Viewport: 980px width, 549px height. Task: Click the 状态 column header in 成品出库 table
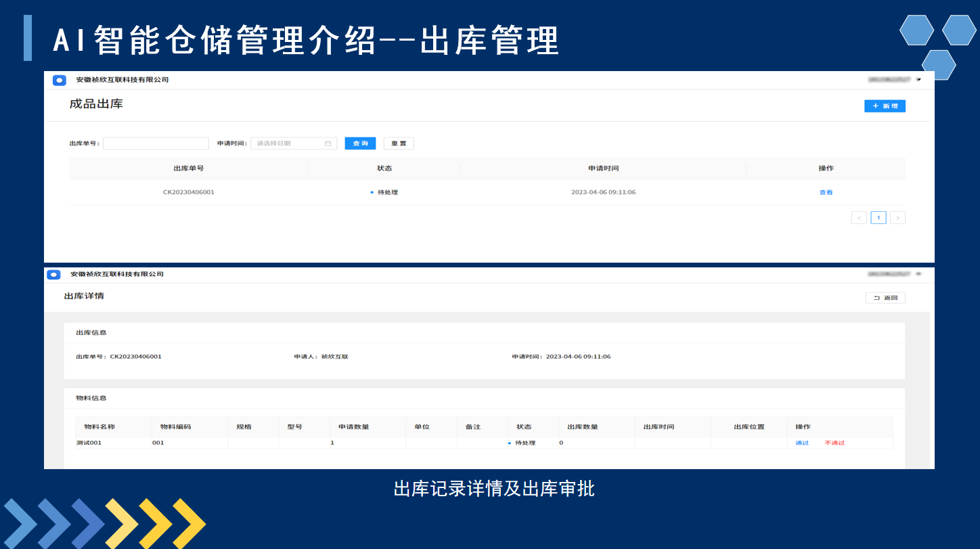(x=384, y=169)
